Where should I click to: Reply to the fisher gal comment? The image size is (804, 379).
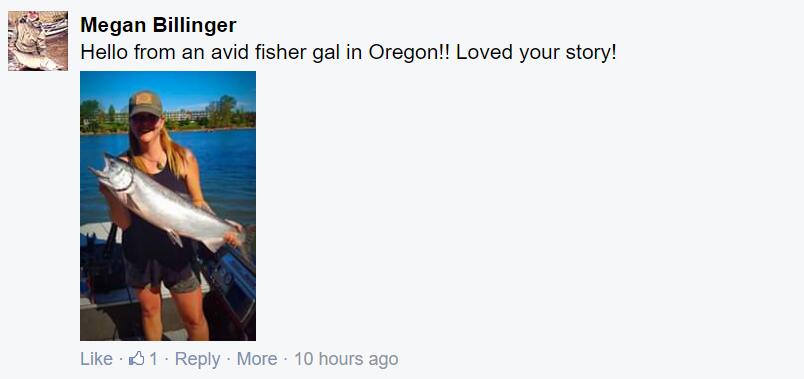(x=197, y=359)
